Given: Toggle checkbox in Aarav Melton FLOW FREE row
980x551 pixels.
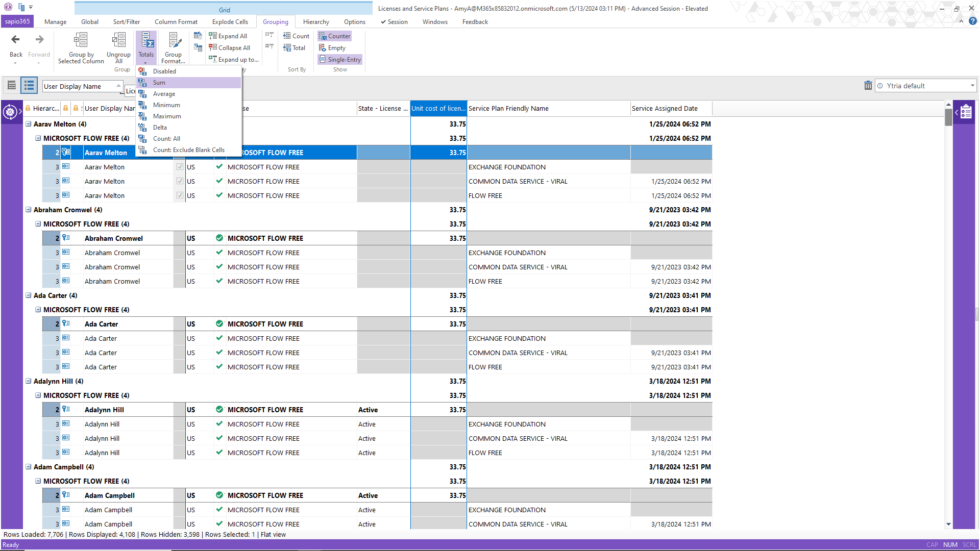Looking at the screenshot, I should click(x=180, y=195).
